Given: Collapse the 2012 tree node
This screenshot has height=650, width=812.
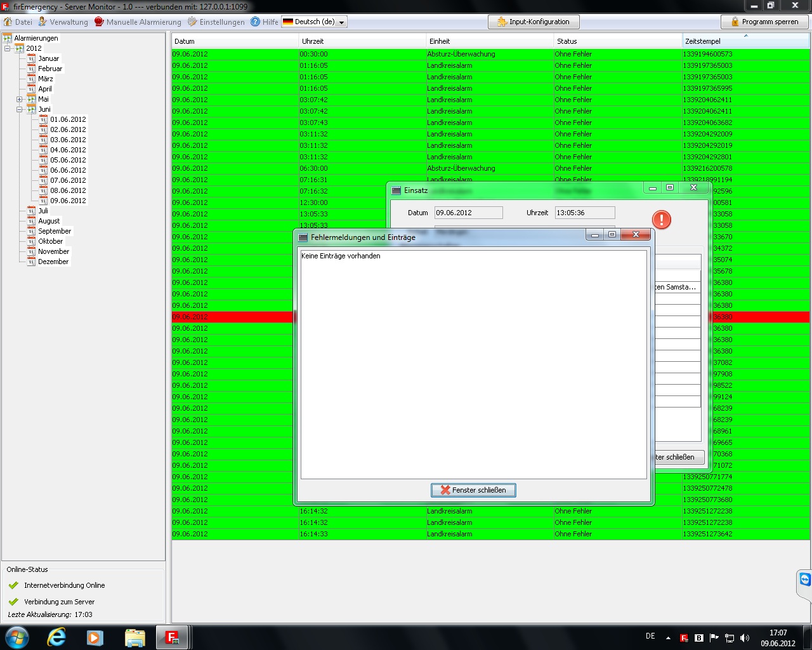Looking at the screenshot, I should pos(8,48).
